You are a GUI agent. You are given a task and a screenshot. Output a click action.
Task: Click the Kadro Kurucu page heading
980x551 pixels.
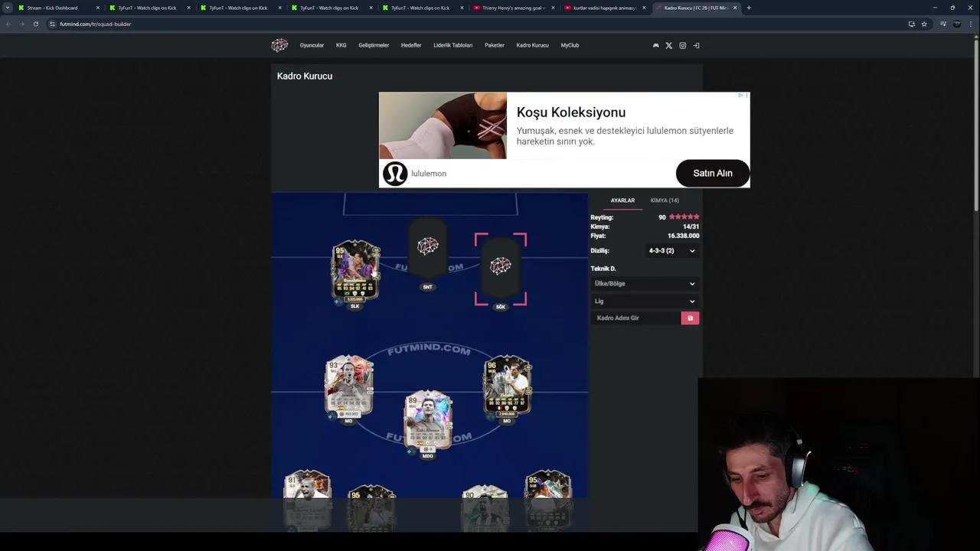(x=305, y=77)
